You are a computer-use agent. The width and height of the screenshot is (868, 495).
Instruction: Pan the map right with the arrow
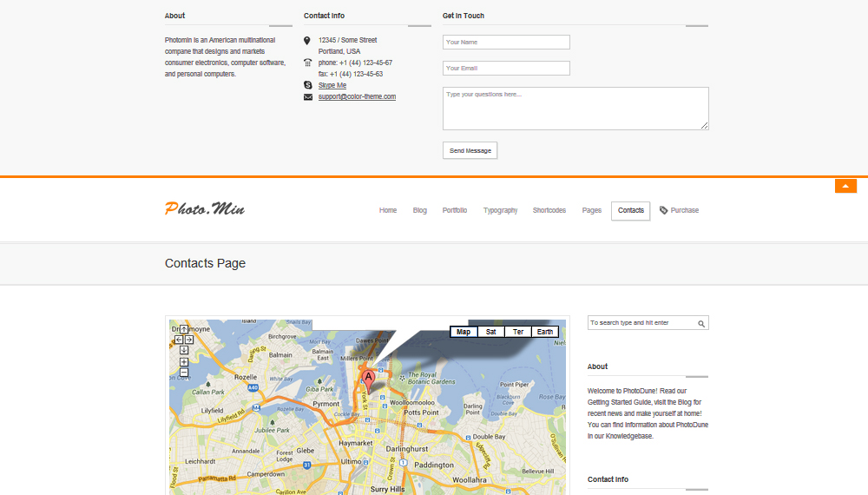point(189,340)
